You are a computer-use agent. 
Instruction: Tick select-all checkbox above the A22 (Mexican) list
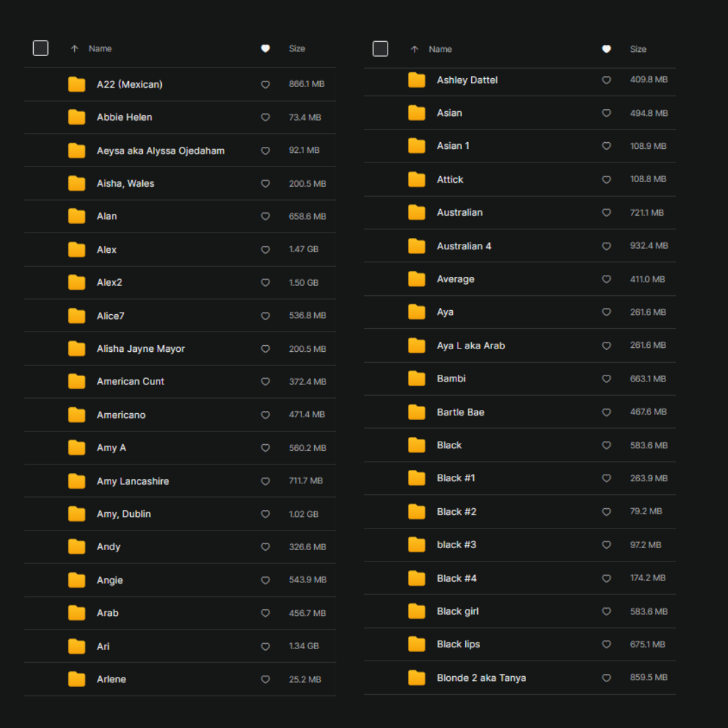(x=40, y=49)
